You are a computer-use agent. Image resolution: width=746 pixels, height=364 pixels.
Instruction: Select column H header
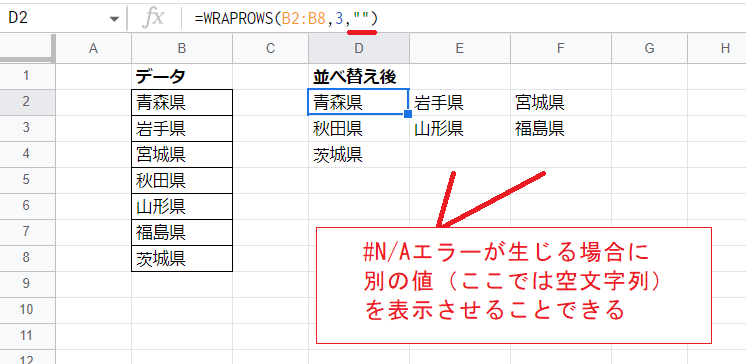pyautogui.click(x=717, y=48)
